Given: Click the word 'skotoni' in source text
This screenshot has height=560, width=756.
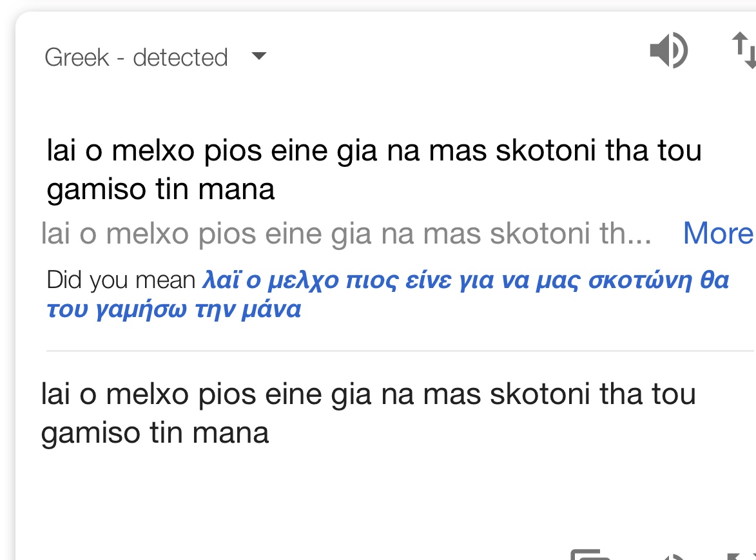Looking at the screenshot, I should point(546,150).
